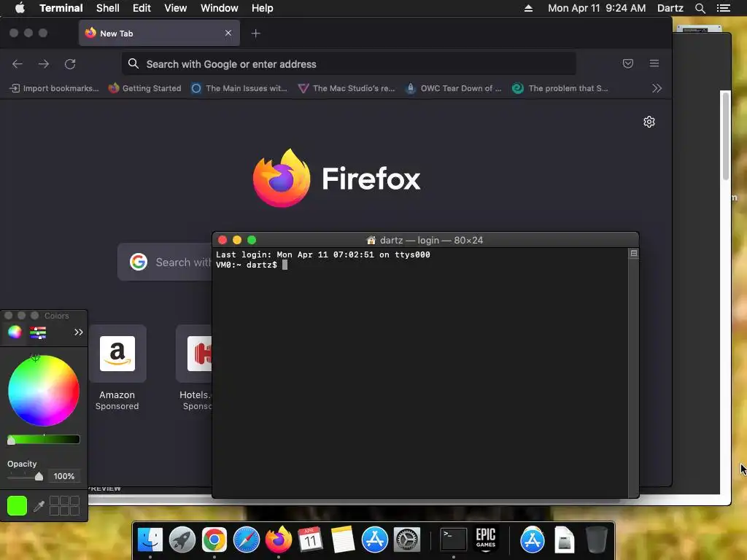Click the Google search box on new tab
Screen dimensions: 747x560
tap(165, 262)
